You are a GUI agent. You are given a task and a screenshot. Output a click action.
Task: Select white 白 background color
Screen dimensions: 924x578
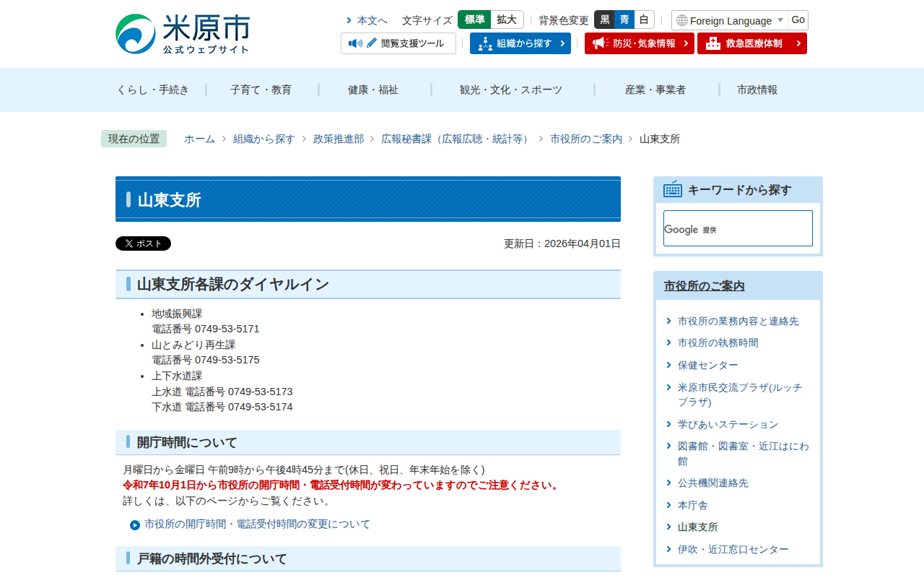(644, 20)
